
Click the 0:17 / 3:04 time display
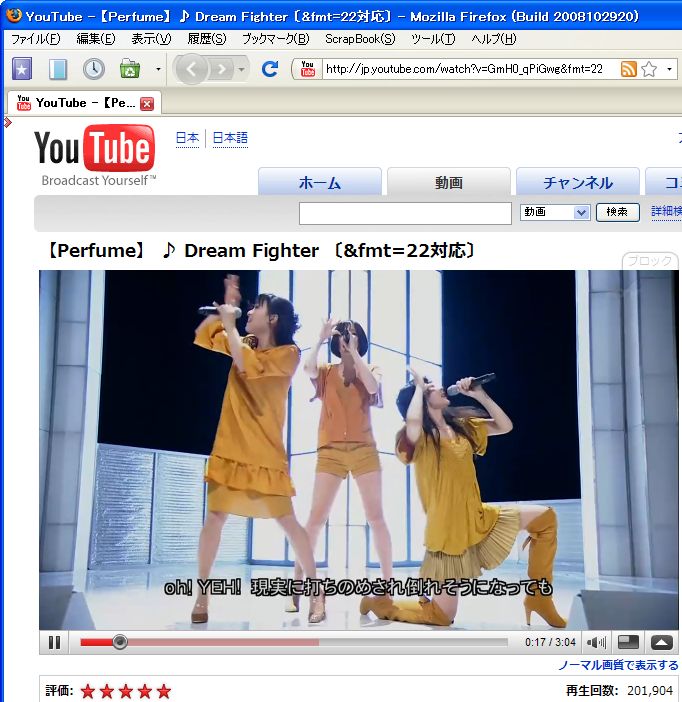pyautogui.click(x=550, y=642)
